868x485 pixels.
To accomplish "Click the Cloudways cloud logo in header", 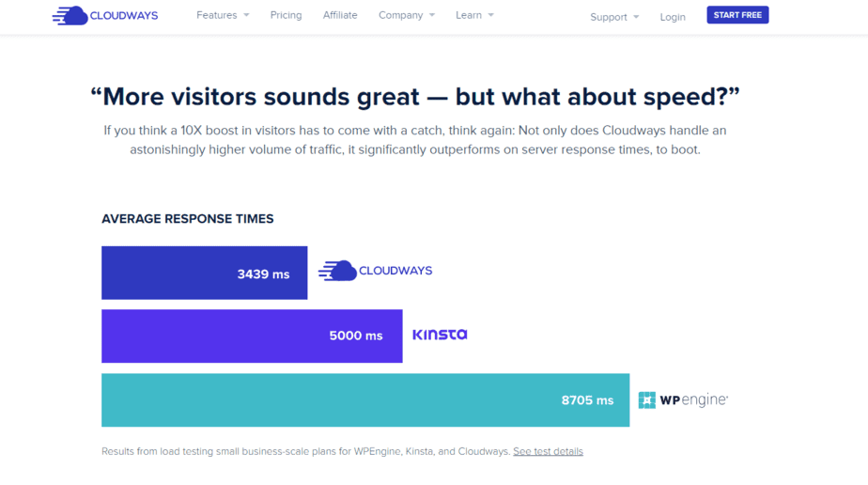I will [x=105, y=15].
